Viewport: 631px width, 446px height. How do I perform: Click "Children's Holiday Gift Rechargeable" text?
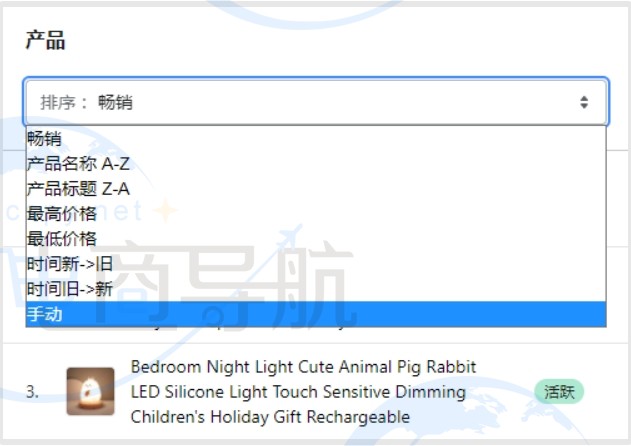[270, 416]
